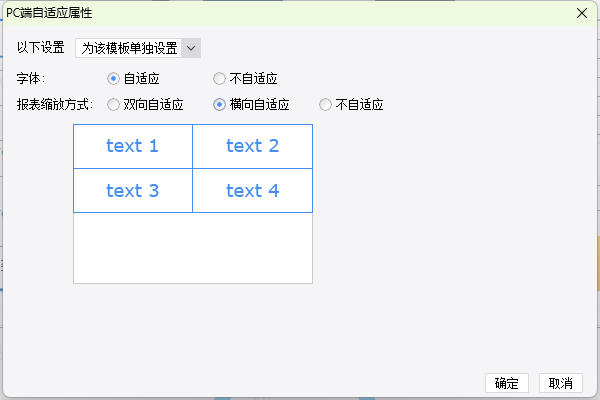Confirm settings with the 确定 button
Screen dimensions: 600x400
click(x=507, y=383)
